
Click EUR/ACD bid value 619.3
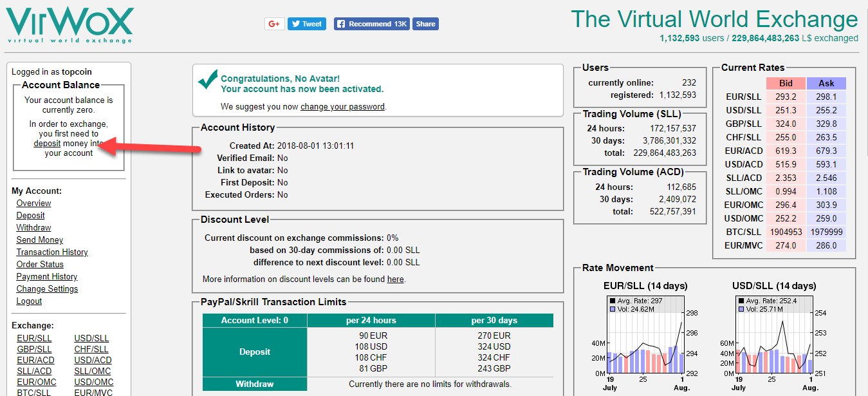(x=786, y=151)
